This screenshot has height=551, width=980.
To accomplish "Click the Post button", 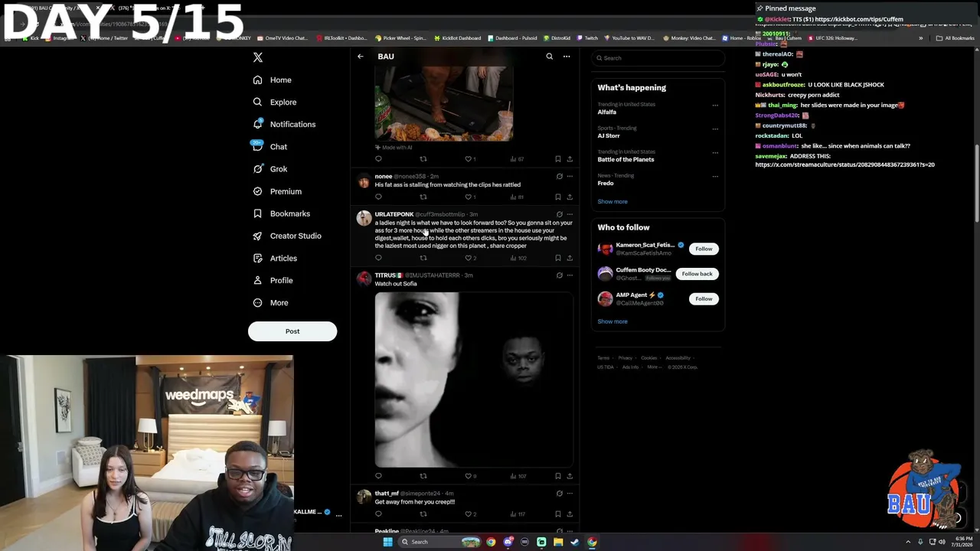I will tap(292, 331).
